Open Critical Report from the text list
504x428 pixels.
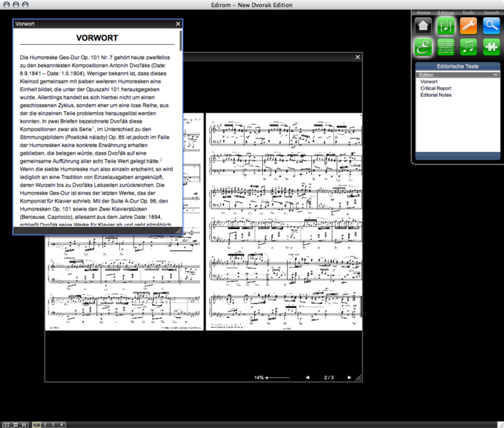(435, 88)
